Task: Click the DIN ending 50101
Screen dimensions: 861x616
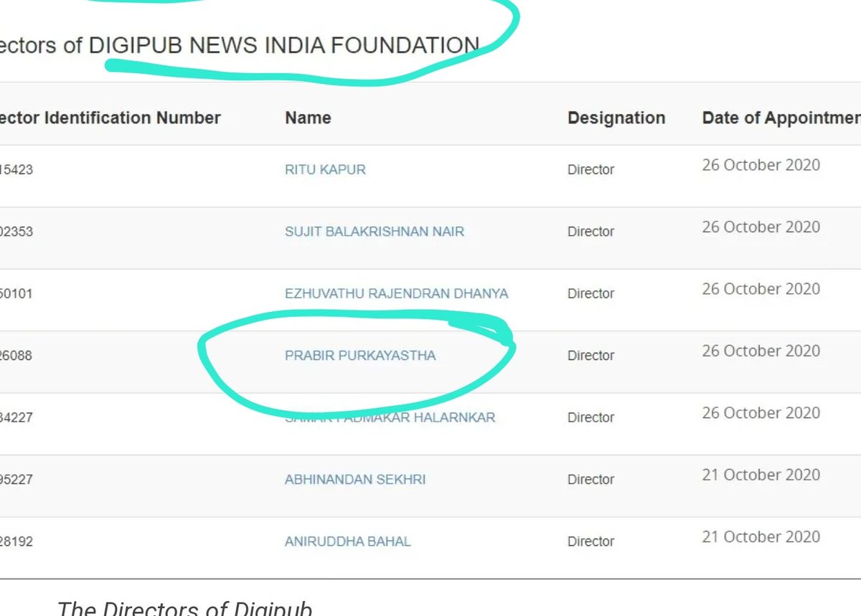Action: click(x=17, y=293)
